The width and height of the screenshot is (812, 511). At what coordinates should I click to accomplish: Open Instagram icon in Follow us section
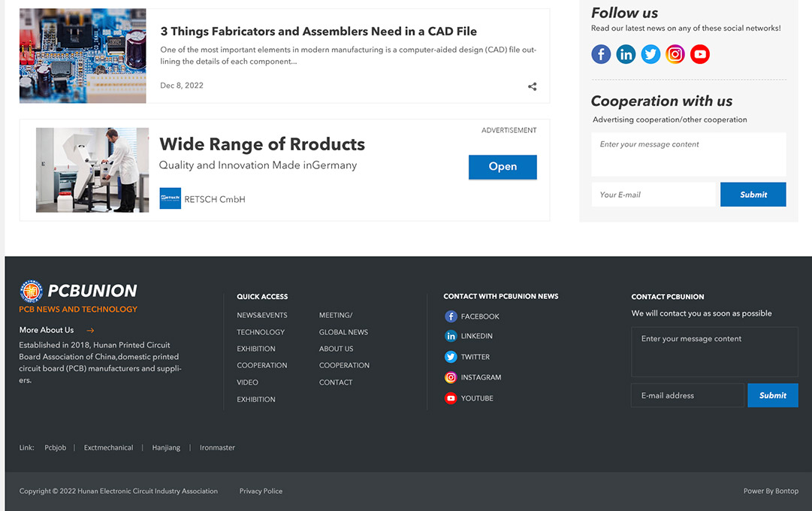[675, 54]
